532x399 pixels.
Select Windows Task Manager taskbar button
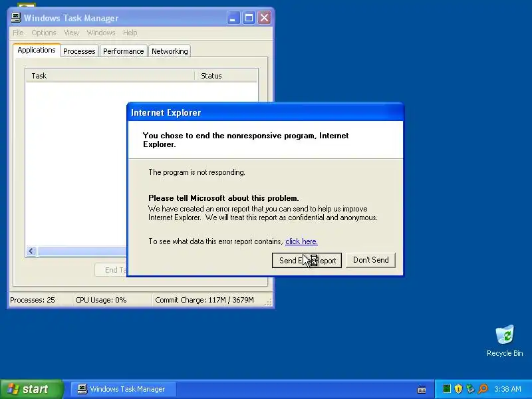(x=124, y=389)
